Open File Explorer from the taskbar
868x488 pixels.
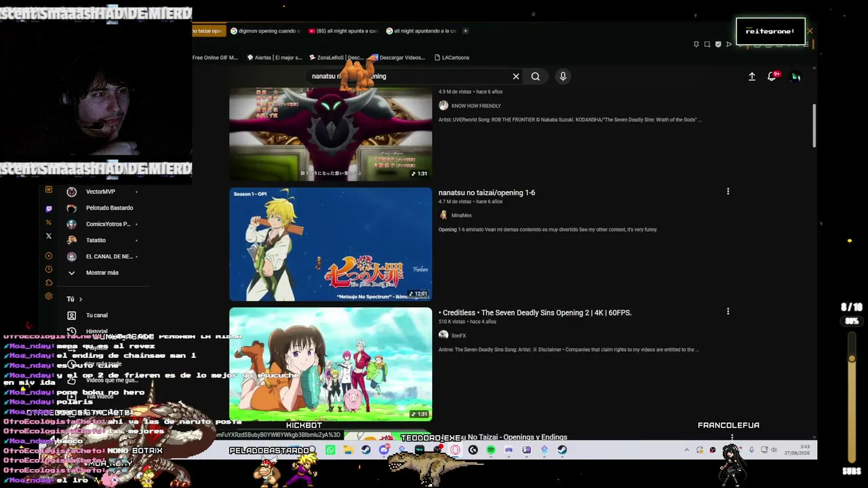[x=348, y=450]
